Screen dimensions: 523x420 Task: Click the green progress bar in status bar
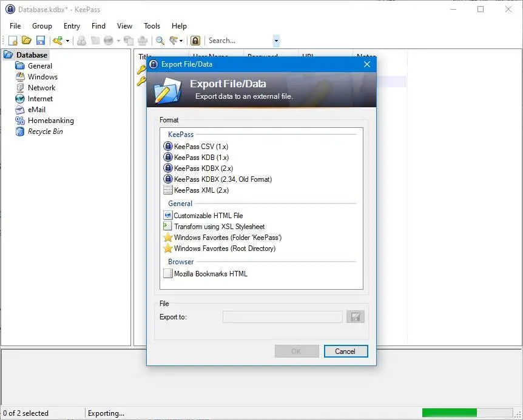[450, 413]
